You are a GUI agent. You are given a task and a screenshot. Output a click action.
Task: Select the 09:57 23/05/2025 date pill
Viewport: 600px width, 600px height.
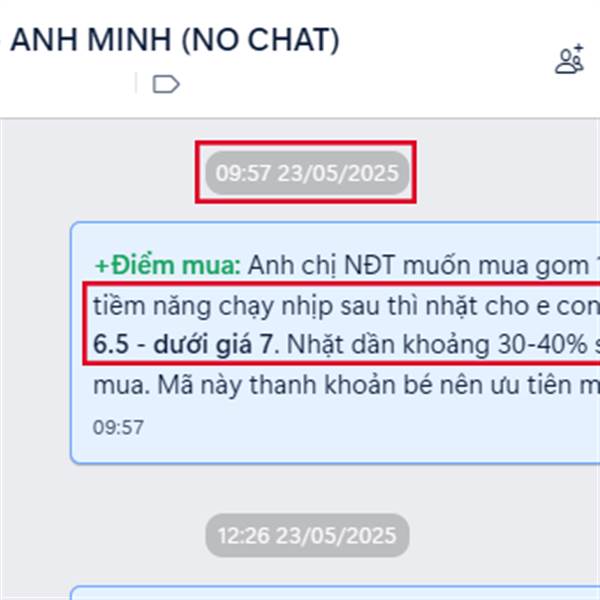[x=307, y=173]
